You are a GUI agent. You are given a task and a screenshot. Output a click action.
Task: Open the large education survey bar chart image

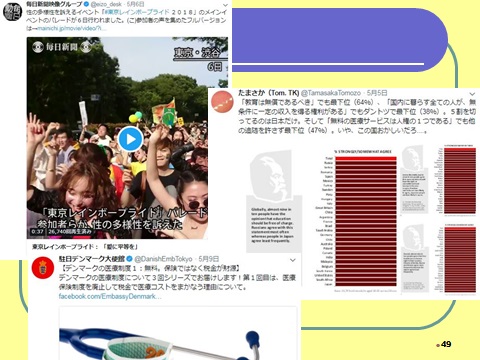click(x=323, y=221)
